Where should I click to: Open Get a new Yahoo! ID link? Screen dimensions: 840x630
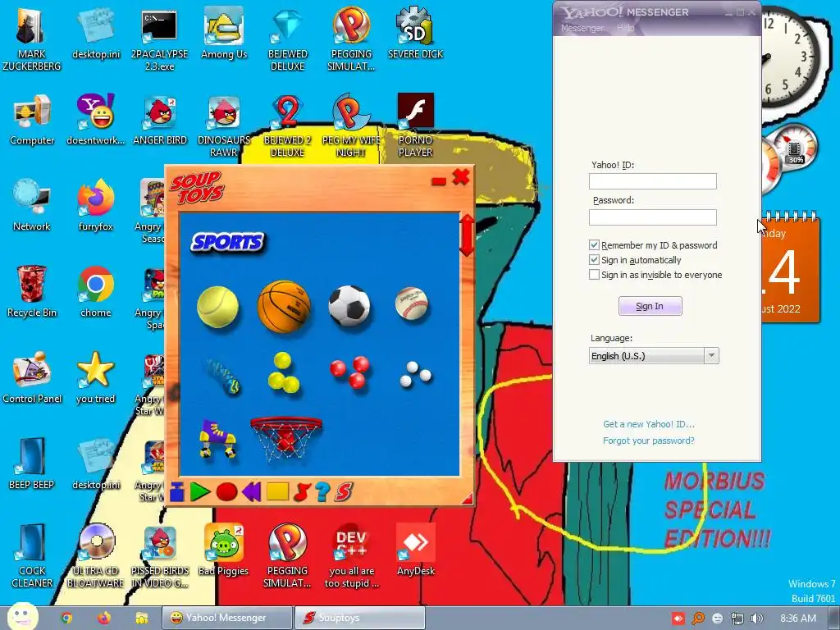649,424
